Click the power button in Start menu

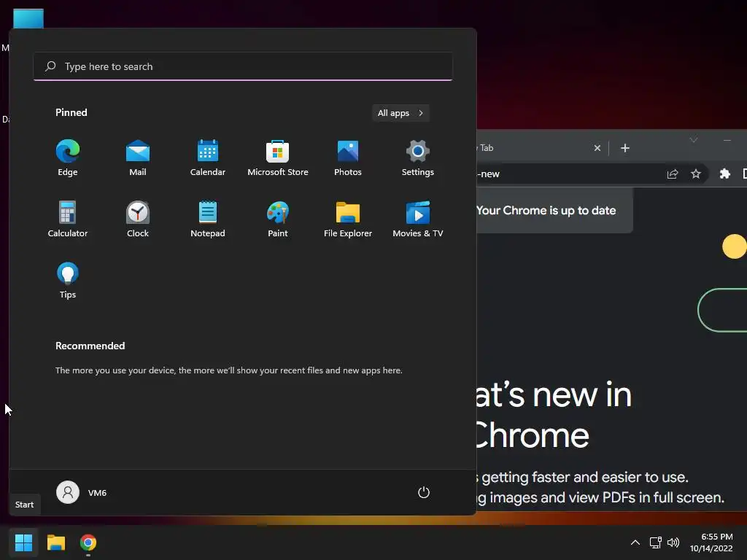(424, 492)
